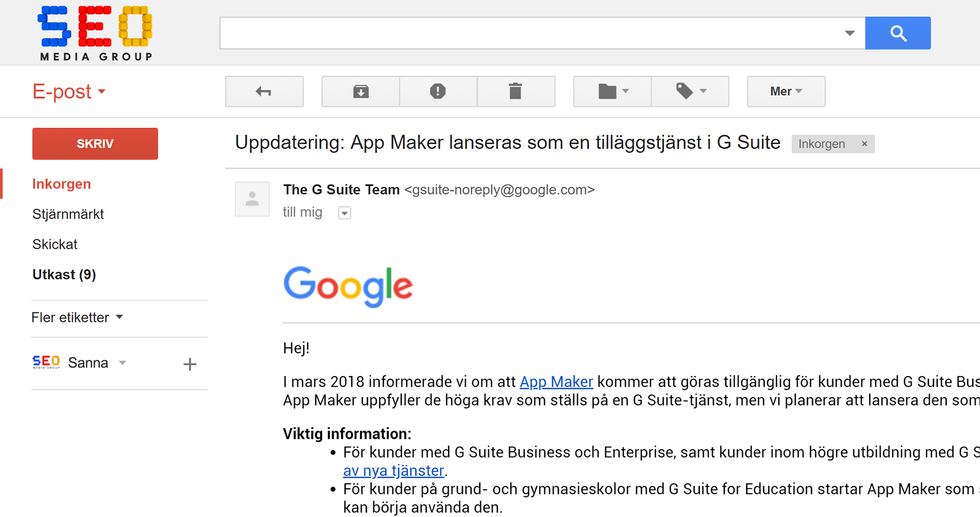Open the Stjärnmärkt folder
The height and width of the screenshot is (517, 980).
tap(68, 214)
